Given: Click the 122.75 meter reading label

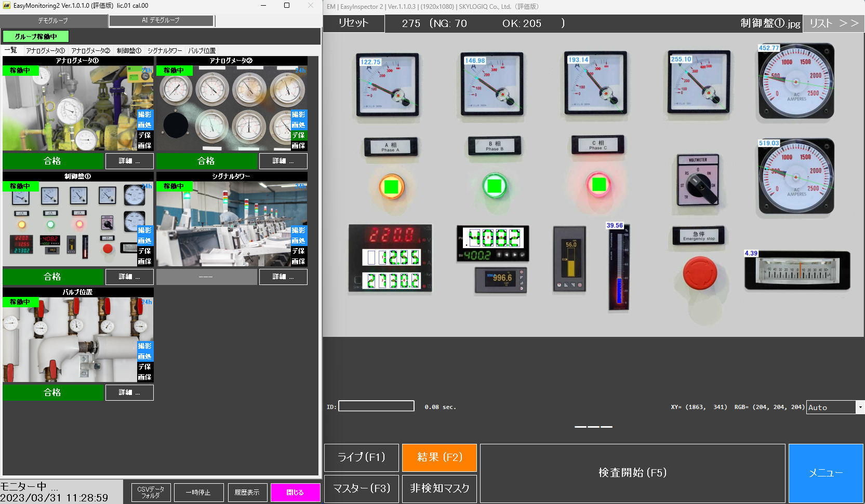Looking at the screenshot, I should tap(370, 62).
